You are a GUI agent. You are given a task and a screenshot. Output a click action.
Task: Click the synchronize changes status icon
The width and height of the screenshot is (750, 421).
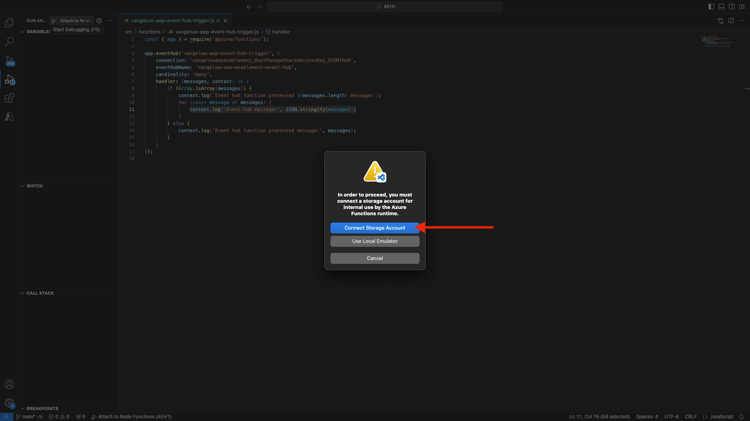point(40,417)
